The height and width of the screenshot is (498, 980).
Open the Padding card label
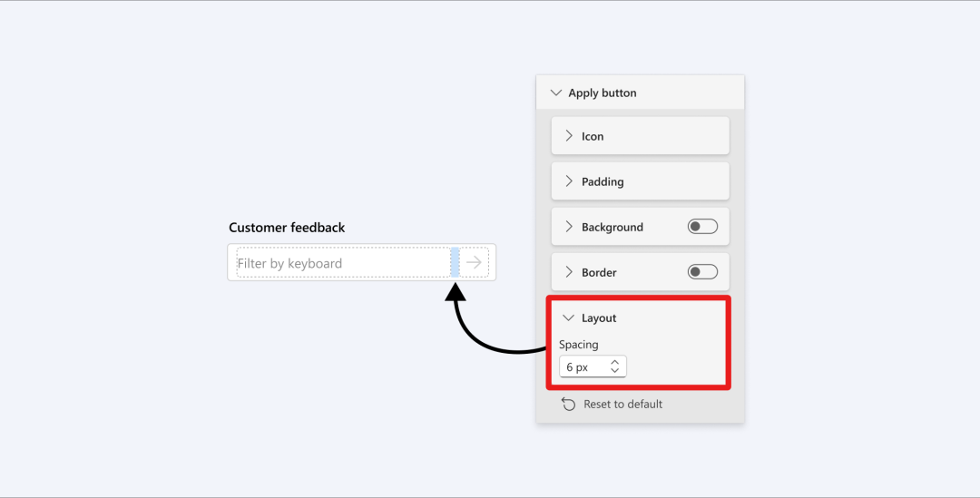point(603,181)
